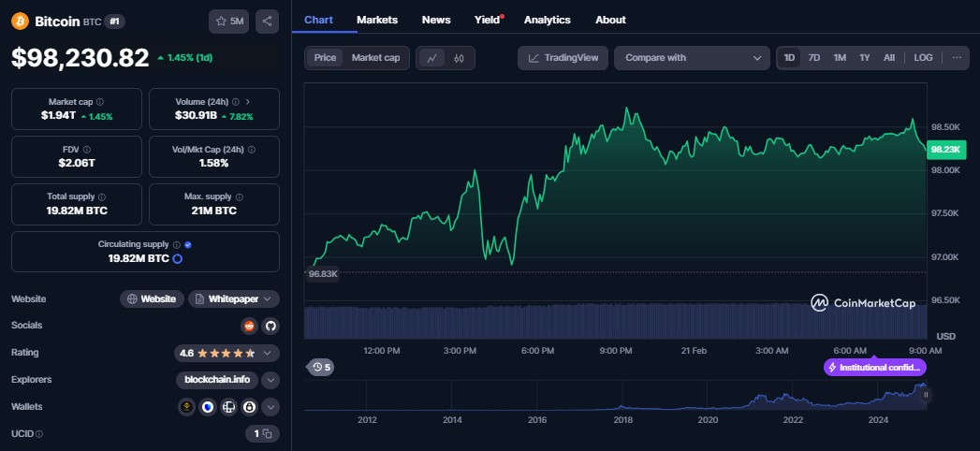The image size is (980, 451).
Task: Open the chart events clock badge showing 5
Action: click(x=320, y=368)
